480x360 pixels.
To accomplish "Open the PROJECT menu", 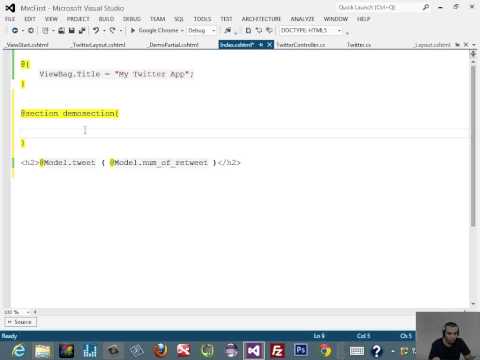I will click(x=78, y=19).
